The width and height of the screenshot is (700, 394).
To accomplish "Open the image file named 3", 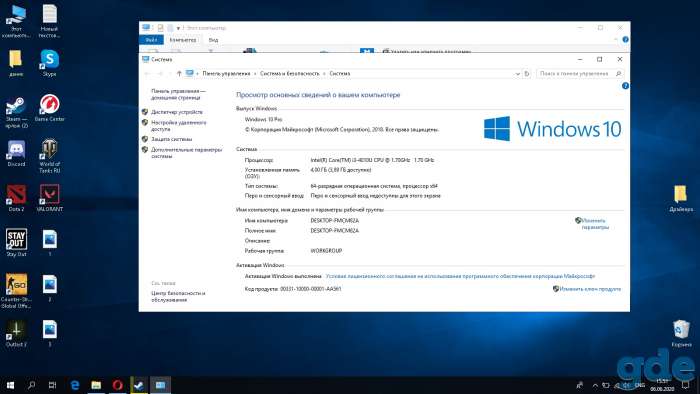I will [50, 334].
